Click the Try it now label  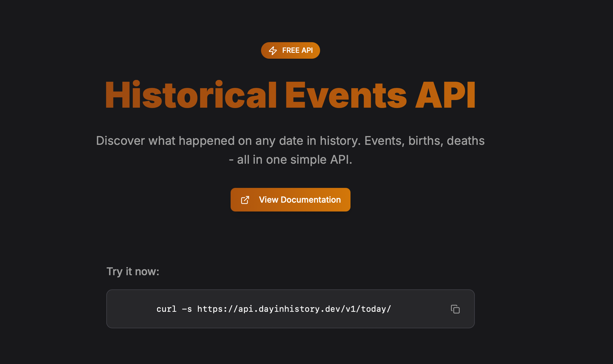[x=133, y=271]
